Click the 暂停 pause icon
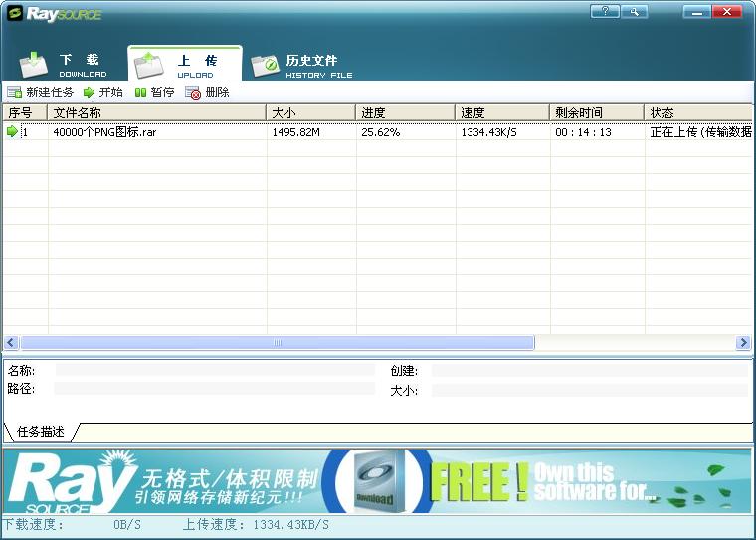Screen dimensions: 756x540 point(141,92)
